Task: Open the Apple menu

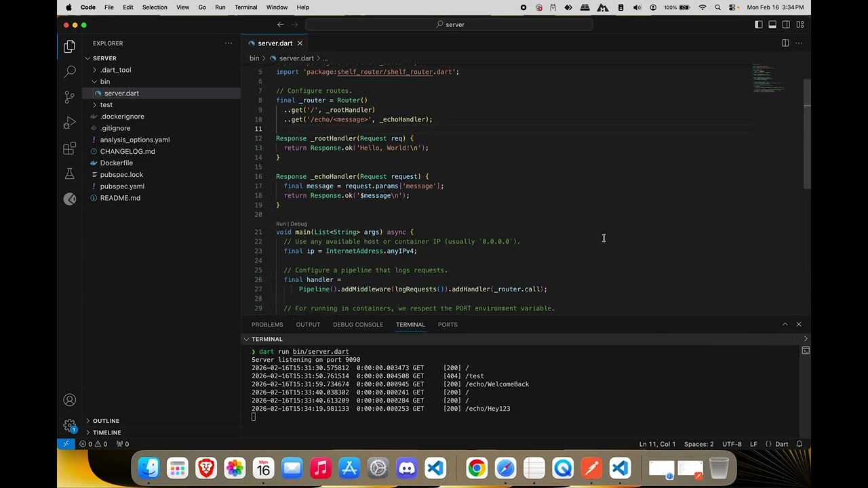Action: (x=68, y=7)
